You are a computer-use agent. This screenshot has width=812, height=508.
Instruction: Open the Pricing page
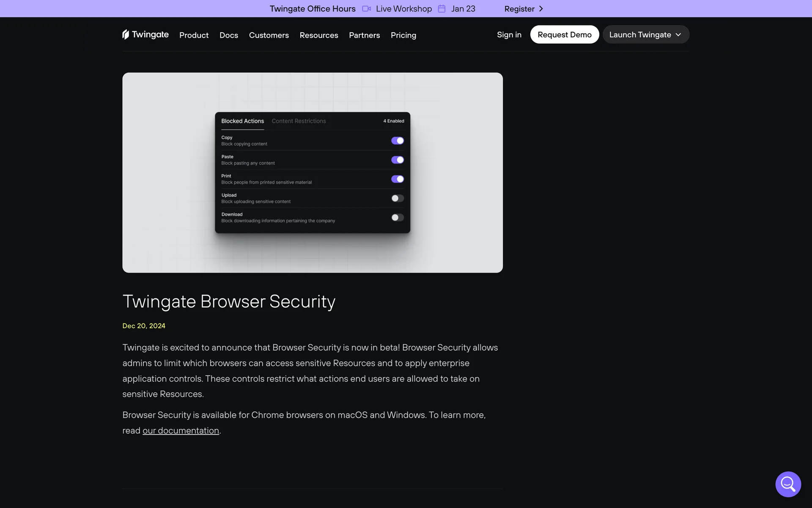[x=403, y=35]
